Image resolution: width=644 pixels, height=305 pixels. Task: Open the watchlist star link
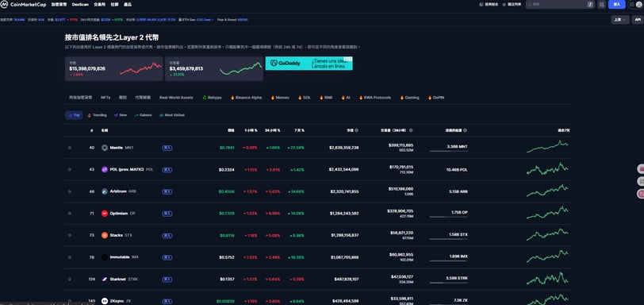coord(512,4)
